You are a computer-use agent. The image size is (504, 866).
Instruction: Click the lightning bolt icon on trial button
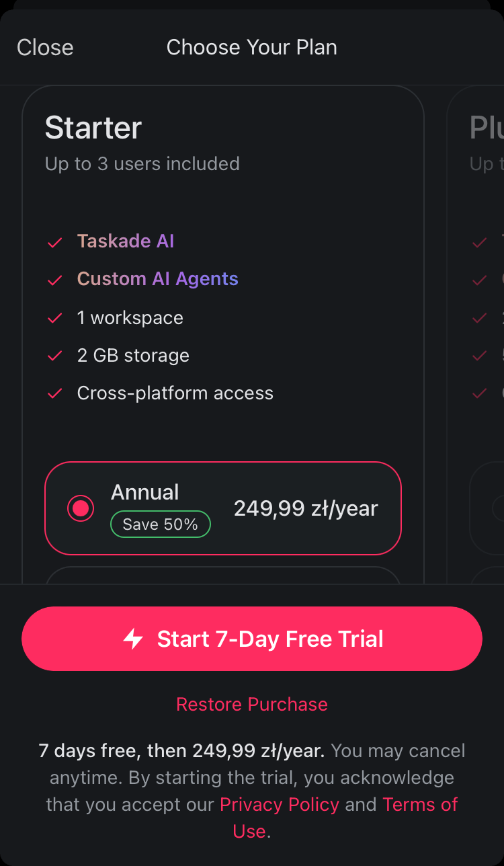pyautogui.click(x=133, y=639)
